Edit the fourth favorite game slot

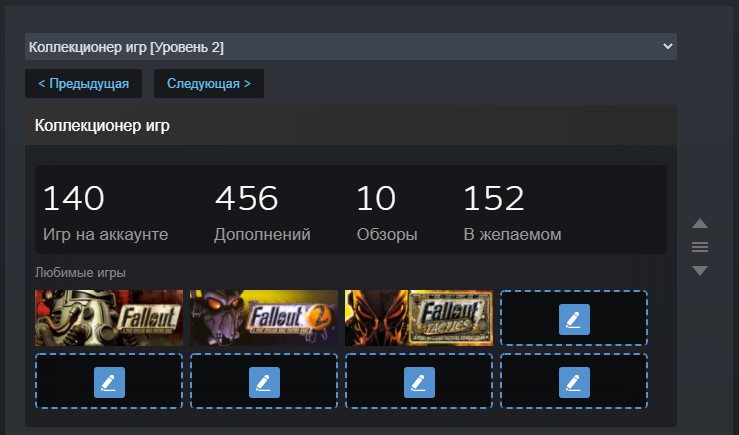click(574, 319)
